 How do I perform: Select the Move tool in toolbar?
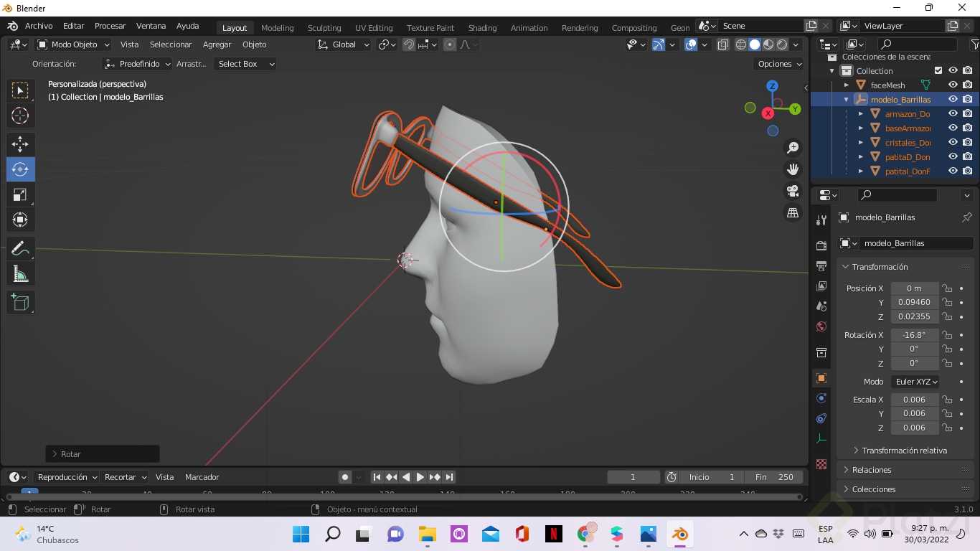point(20,144)
